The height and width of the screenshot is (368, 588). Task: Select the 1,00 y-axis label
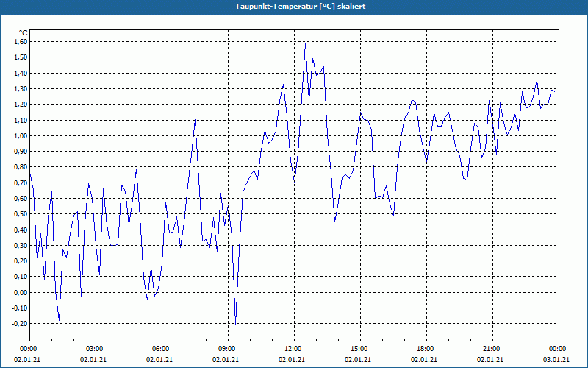coord(21,135)
